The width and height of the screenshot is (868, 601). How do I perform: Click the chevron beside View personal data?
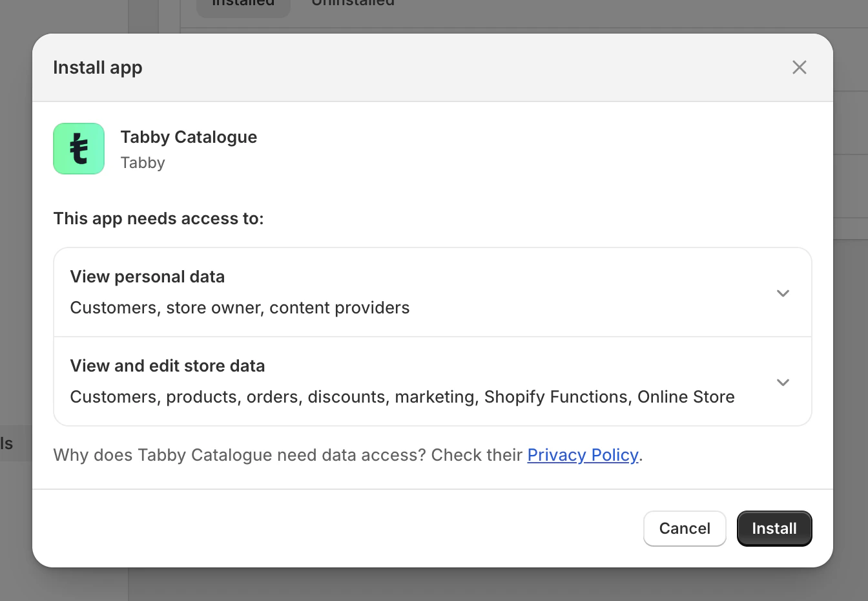pyautogui.click(x=783, y=293)
